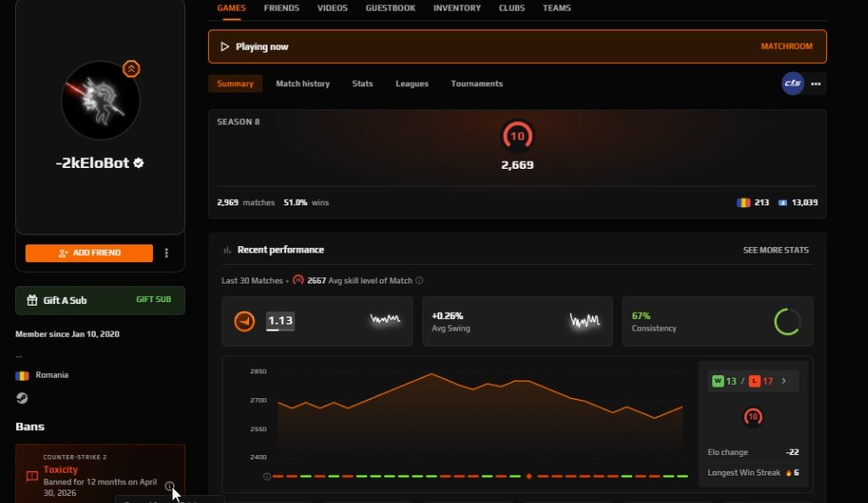
Task: Click the orange dot marker in the match results row
Action: (528, 476)
